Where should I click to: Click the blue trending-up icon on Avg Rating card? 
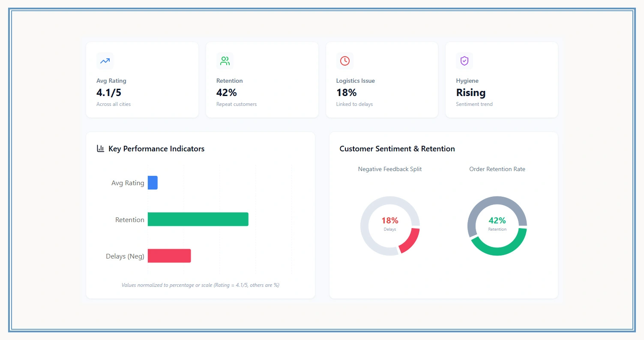pyautogui.click(x=105, y=61)
